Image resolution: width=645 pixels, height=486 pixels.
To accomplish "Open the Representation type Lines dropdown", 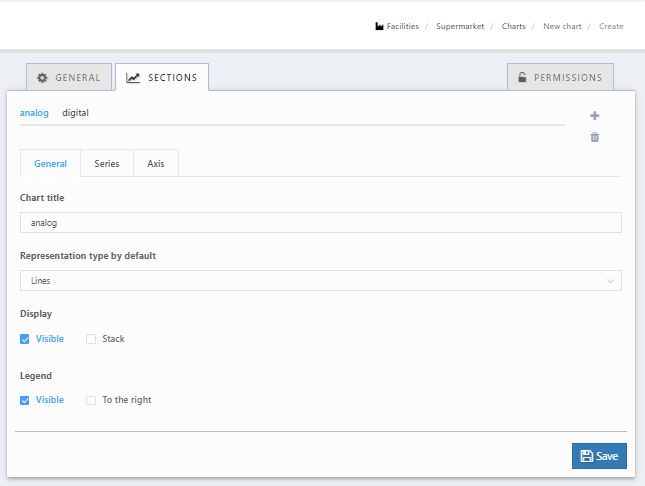I will 320,281.
